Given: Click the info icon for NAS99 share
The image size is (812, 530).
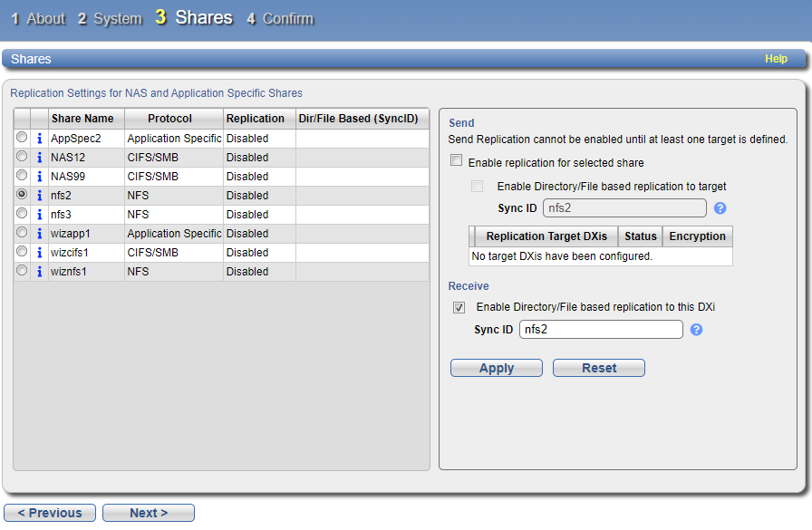Looking at the screenshot, I should click(x=40, y=177).
